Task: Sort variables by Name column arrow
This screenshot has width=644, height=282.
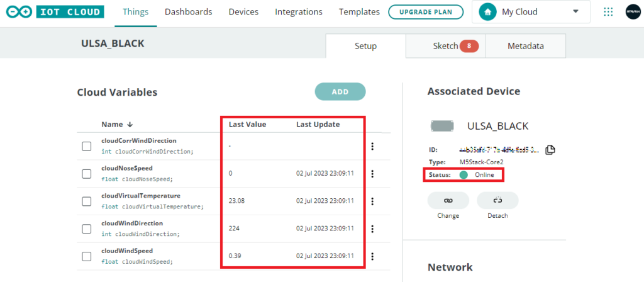Action: tap(129, 124)
